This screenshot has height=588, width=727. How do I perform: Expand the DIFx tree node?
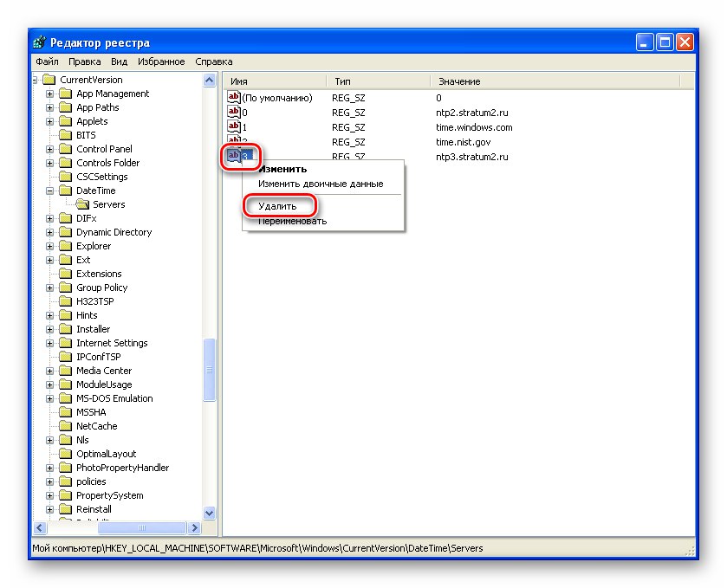(49, 219)
